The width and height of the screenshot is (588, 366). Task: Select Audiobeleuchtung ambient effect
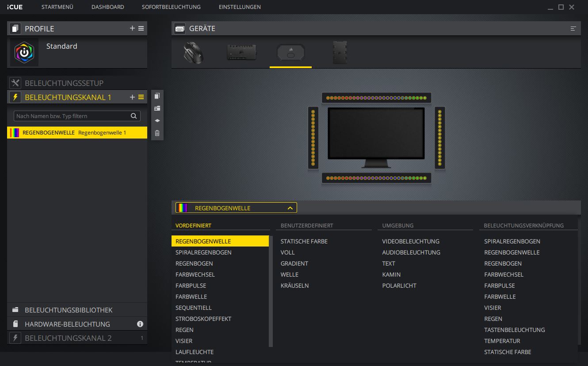[x=411, y=252]
